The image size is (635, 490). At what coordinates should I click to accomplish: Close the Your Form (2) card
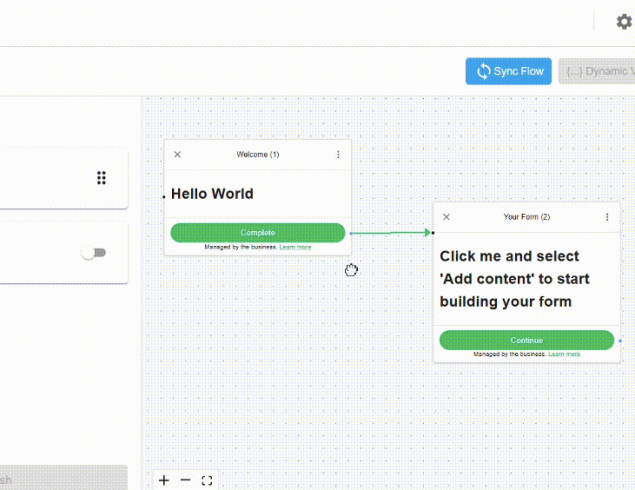pyautogui.click(x=447, y=217)
